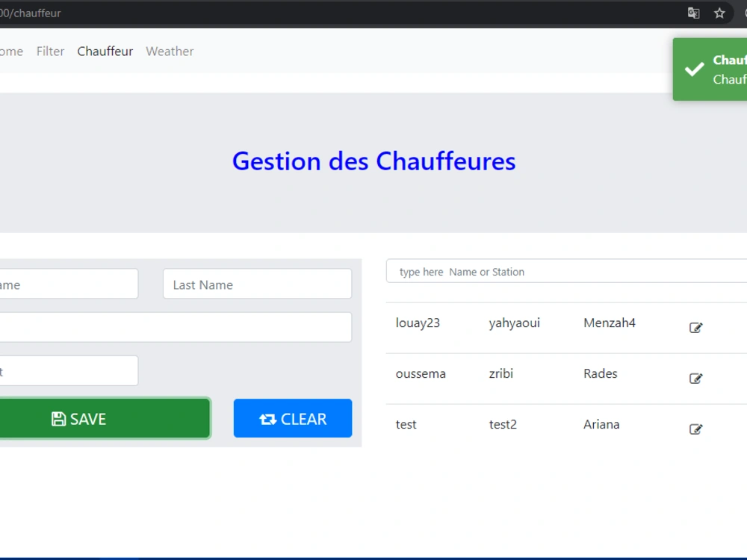Select the 'oussema' name cell
Viewport: 747px width, 560px height.
(x=421, y=374)
